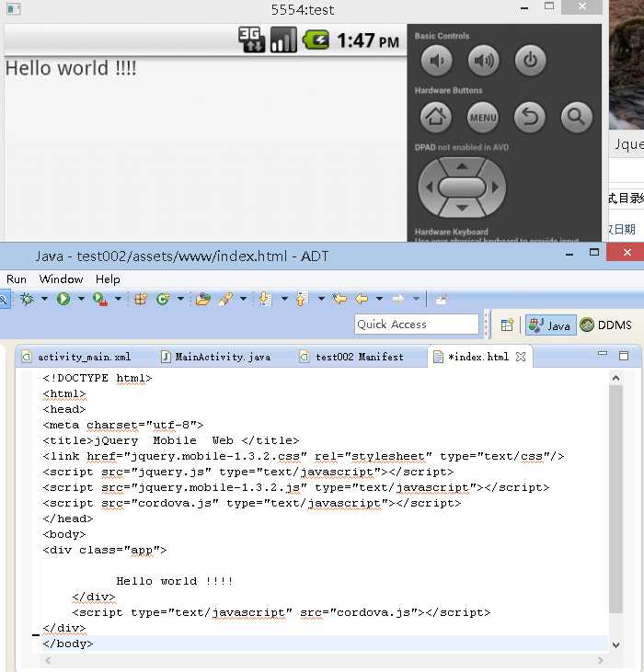
Task: Click the green Run button
Action: 63,299
